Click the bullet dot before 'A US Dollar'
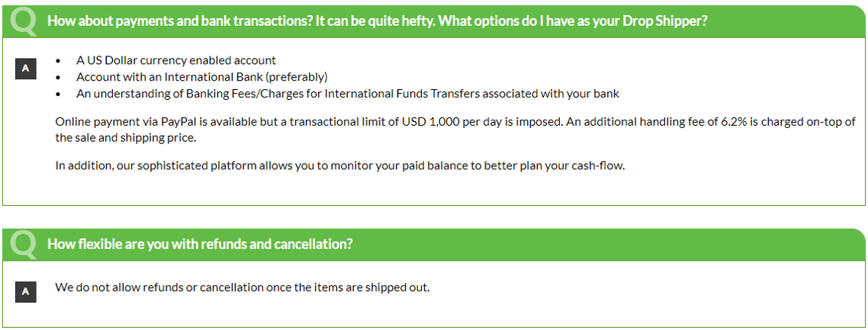This screenshot has height=330, width=868. pos(58,61)
